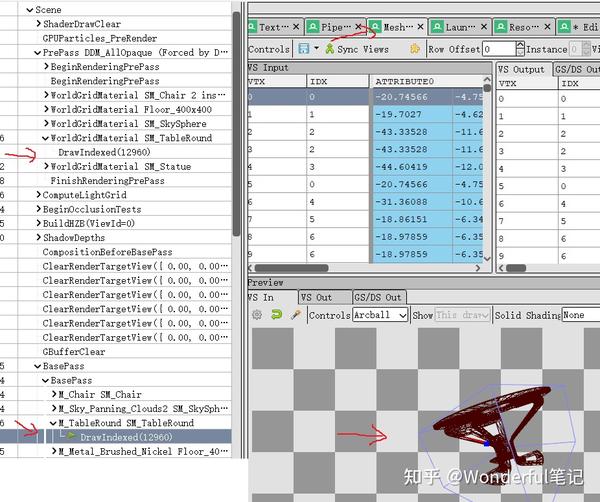
Task: Expand WorldGridMaterial Floor_400x400 node
Action: click(46, 109)
